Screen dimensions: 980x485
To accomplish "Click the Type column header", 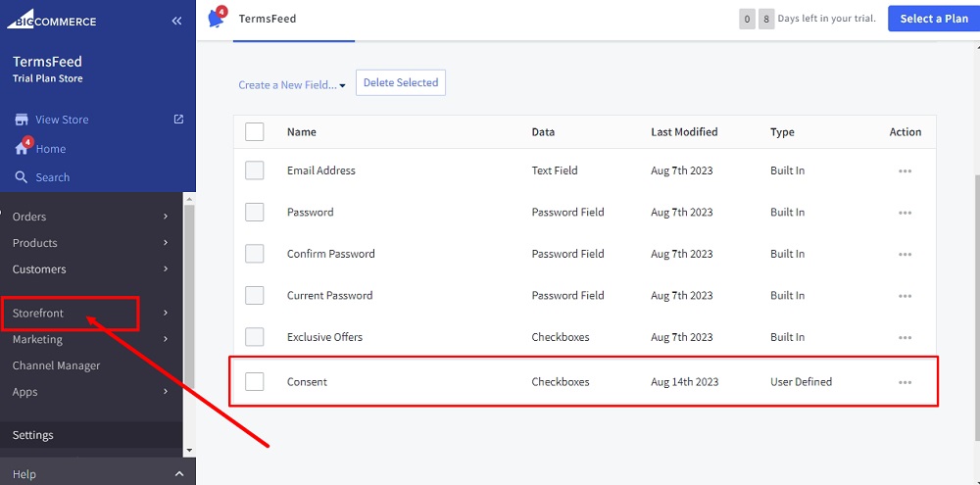I will pyautogui.click(x=782, y=132).
